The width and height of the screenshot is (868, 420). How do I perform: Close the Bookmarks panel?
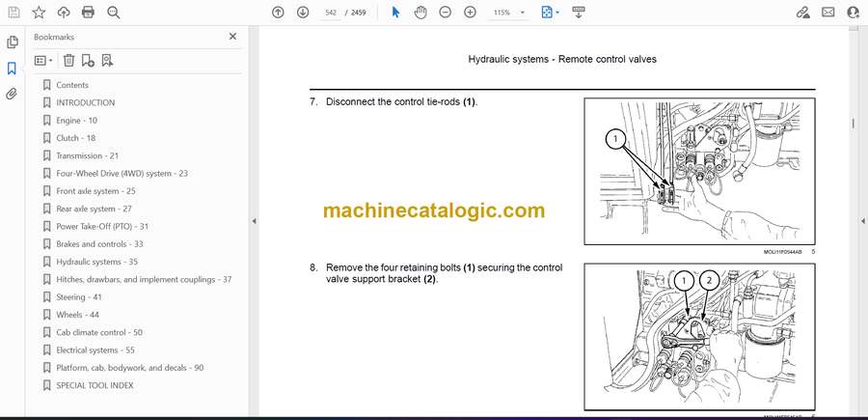coord(232,37)
